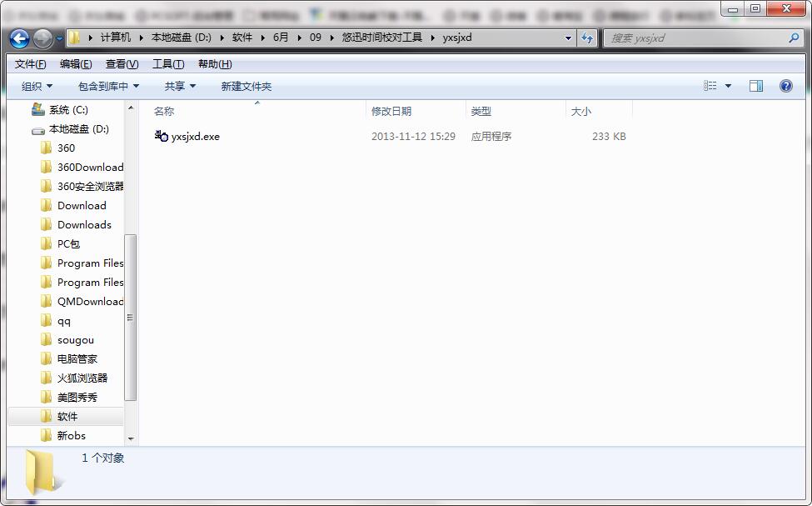Click the yxsjxd.exe application icon
Screen dimensions: 812x506
pos(161,136)
